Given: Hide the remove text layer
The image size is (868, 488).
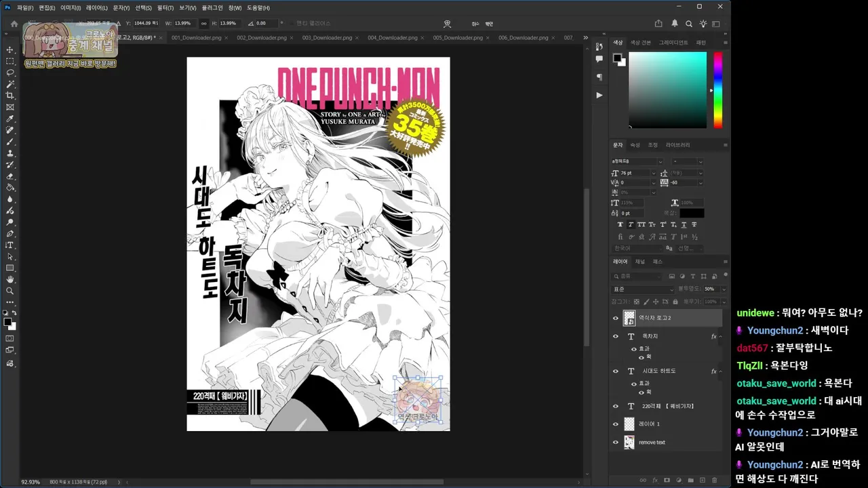Looking at the screenshot, I should (616, 442).
